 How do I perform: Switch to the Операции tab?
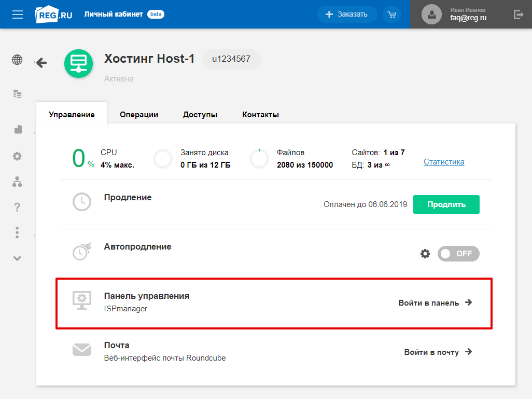click(138, 115)
